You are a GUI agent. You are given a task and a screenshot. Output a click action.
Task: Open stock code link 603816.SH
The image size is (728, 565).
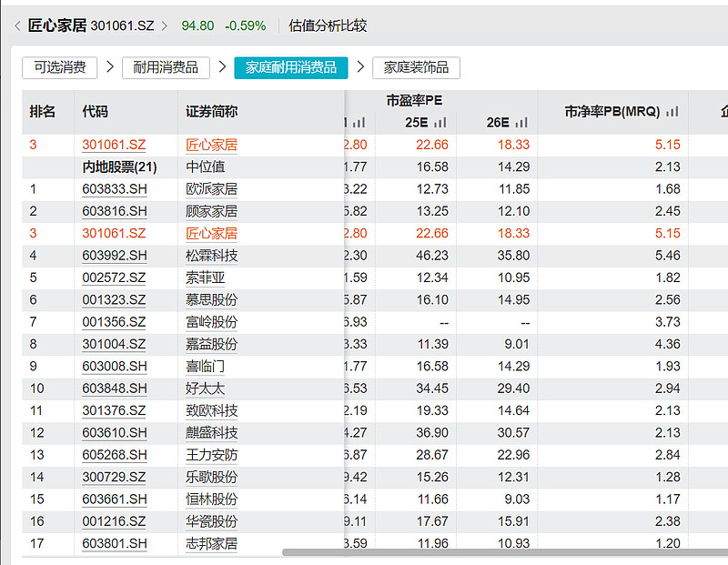point(114,211)
